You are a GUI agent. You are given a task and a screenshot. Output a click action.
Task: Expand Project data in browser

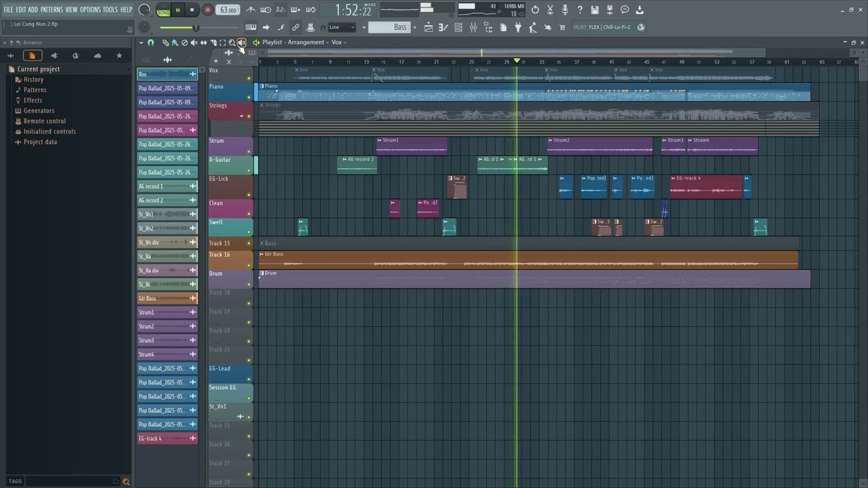(40, 142)
